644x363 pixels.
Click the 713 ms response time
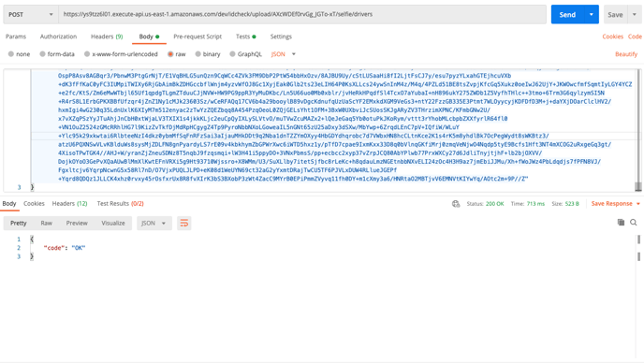tap(535, 204)
